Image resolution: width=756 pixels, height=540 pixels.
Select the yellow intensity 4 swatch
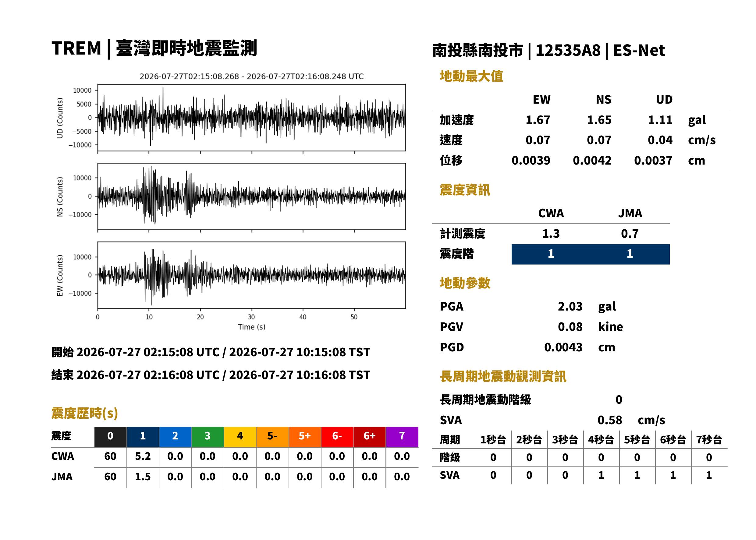240,437
